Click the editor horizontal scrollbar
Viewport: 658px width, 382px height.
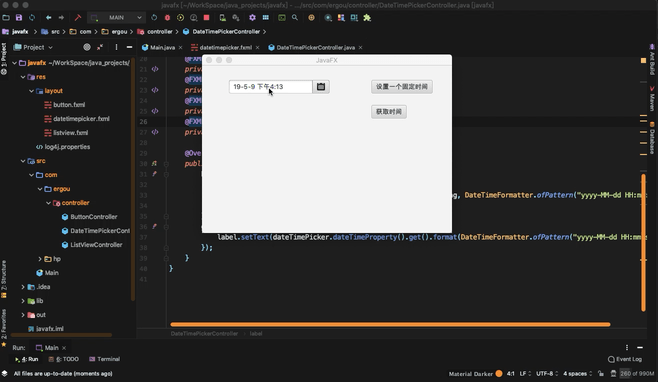click(x=390, y=324)
